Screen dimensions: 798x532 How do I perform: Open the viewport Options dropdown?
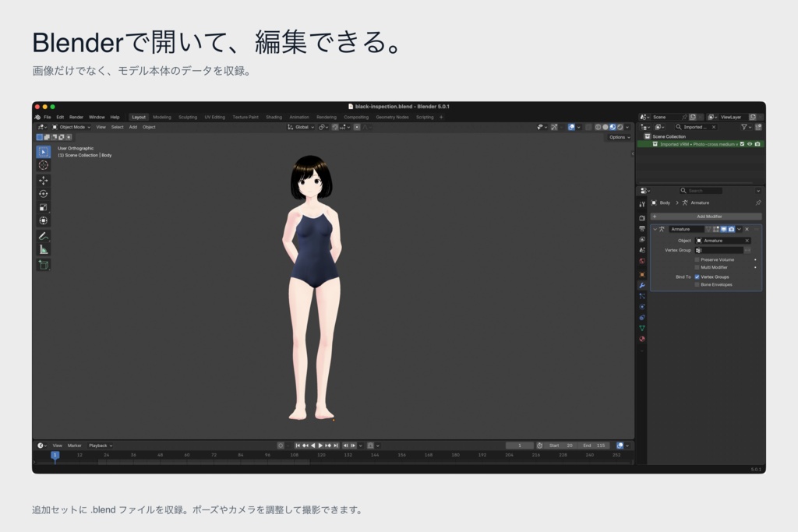tap(620, 137)
